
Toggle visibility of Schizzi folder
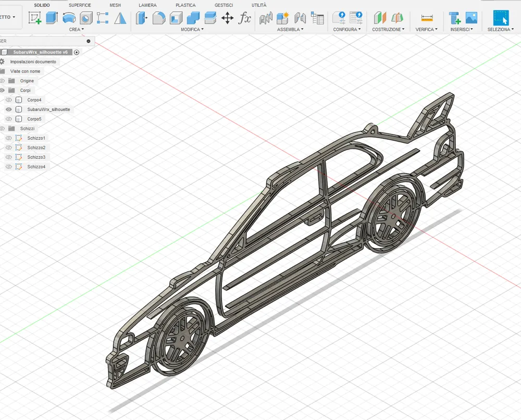pos(2,128)
